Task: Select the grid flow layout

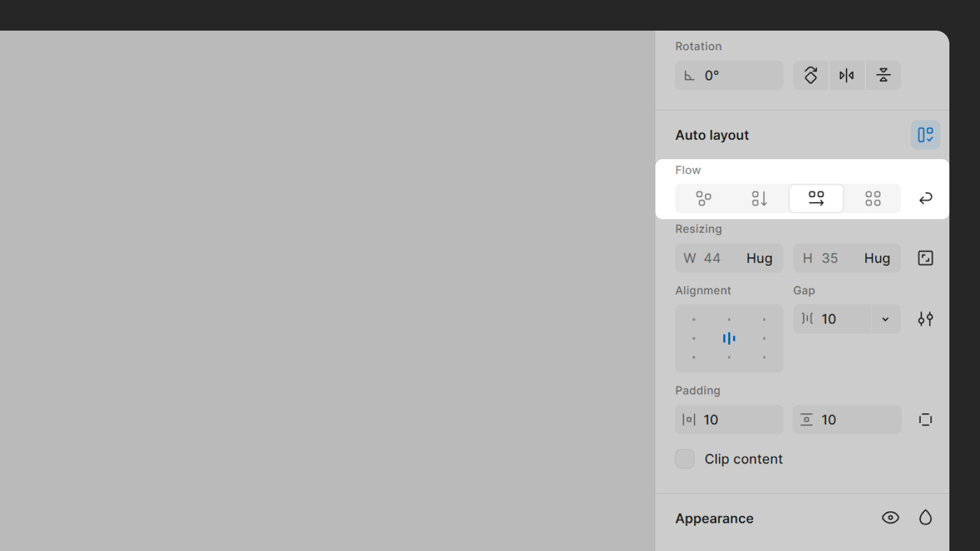Action: point(872,198)
